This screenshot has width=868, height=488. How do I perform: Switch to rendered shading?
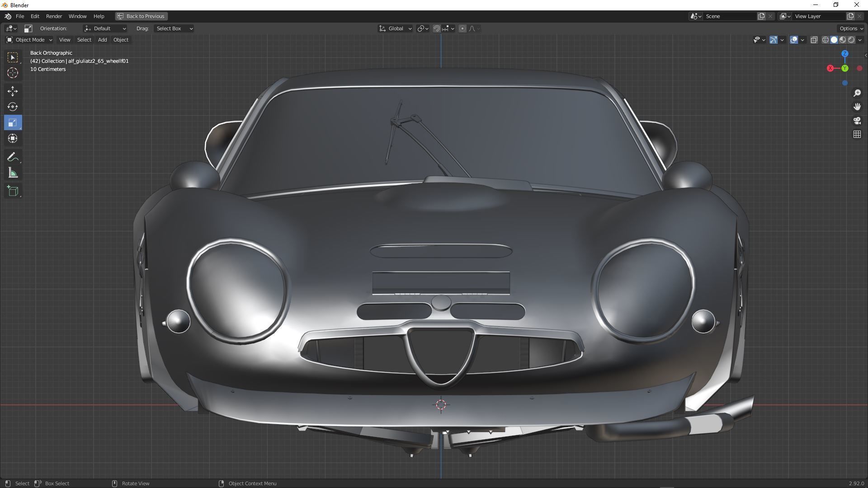pos(851,40)
